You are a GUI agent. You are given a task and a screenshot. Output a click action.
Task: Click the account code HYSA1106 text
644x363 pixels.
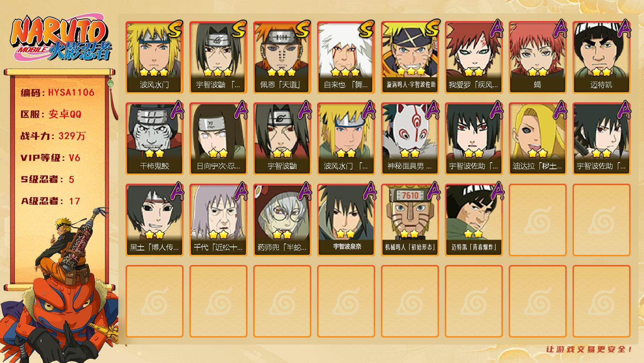[x=71, y=92]
